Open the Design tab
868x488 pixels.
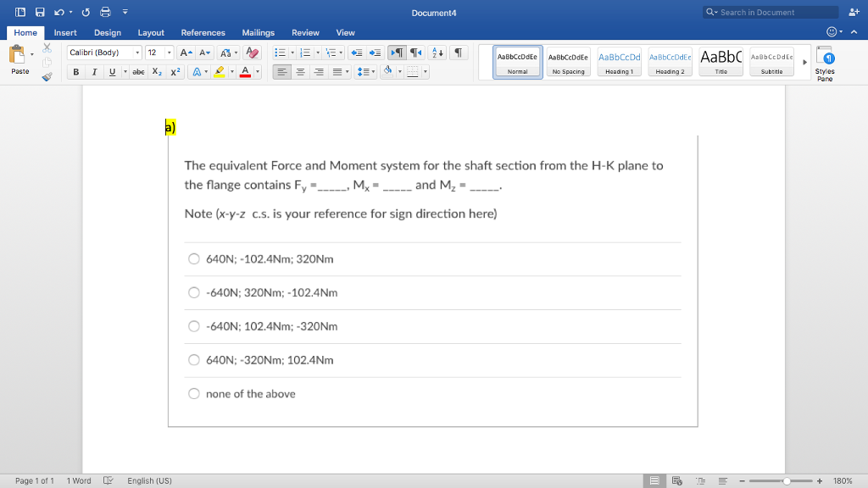point(108,33)
